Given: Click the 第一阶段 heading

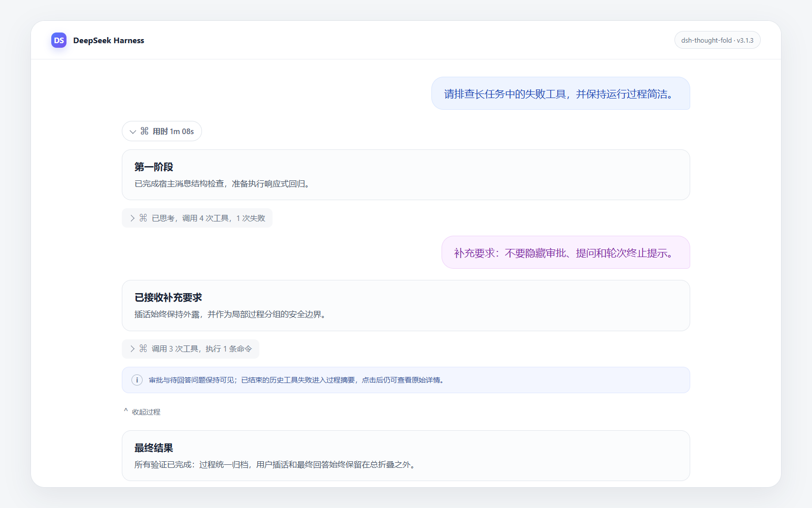Looking at the screenshot, I should point(154,167).
